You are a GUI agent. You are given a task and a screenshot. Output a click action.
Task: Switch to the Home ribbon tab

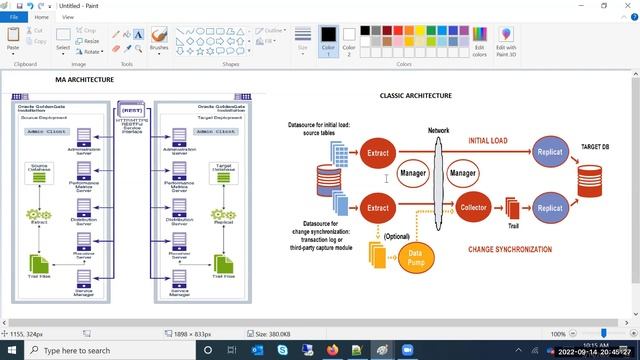[41, 17]
